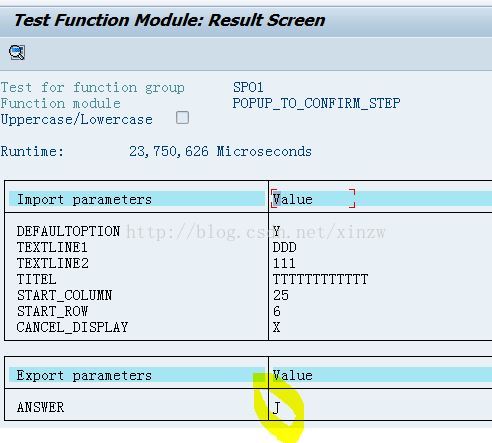Click the ANSWER export parameter name

[40, 407]
